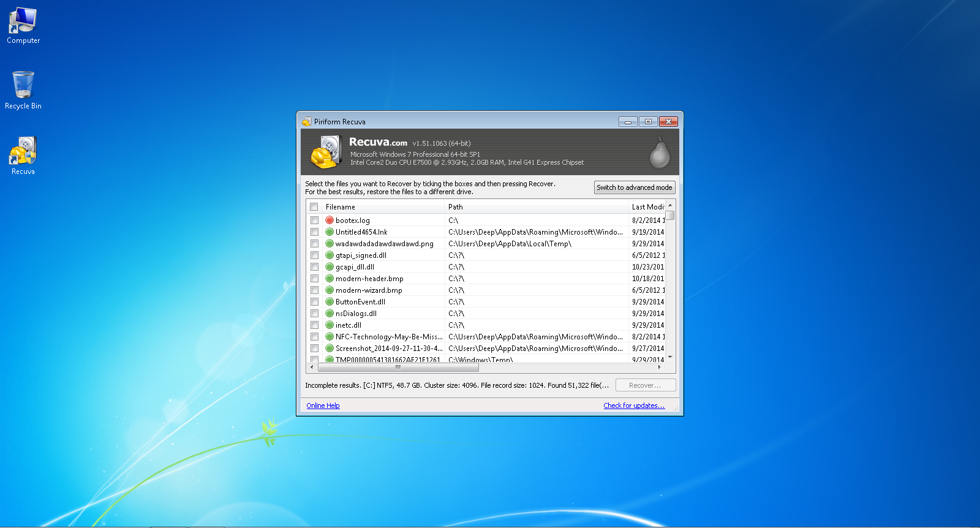Click the green state icon beside Untitled4654.lnk
This screenshot has width=980, height=528.
[330, 232]
